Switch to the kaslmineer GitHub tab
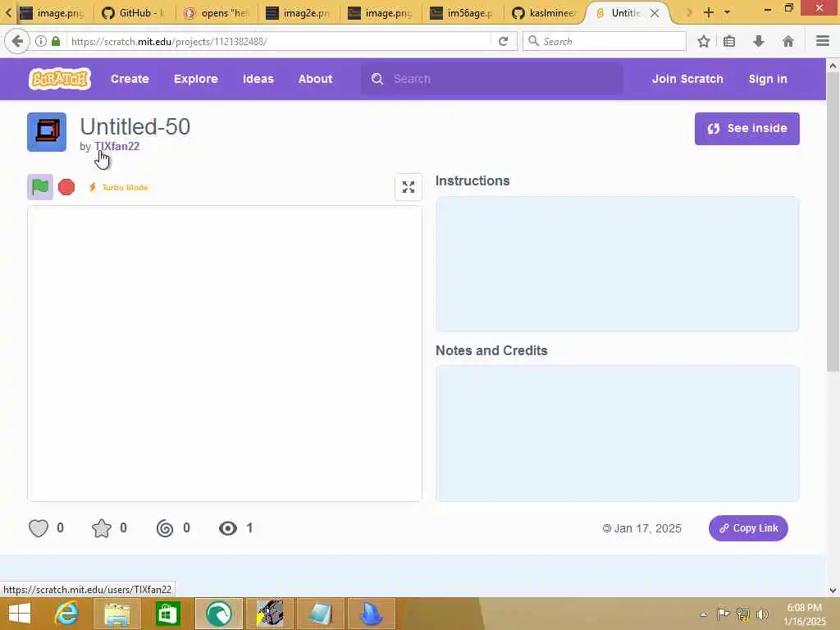This screenshot has height=630, width=840. click(545, 13)
